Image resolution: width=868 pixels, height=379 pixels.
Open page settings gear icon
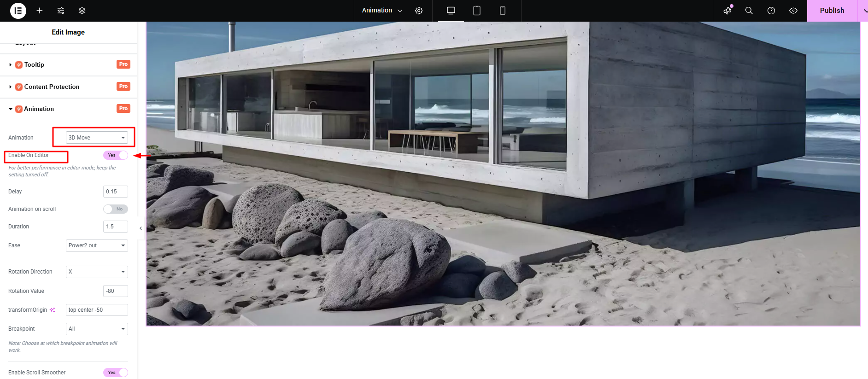pos(419,11)
